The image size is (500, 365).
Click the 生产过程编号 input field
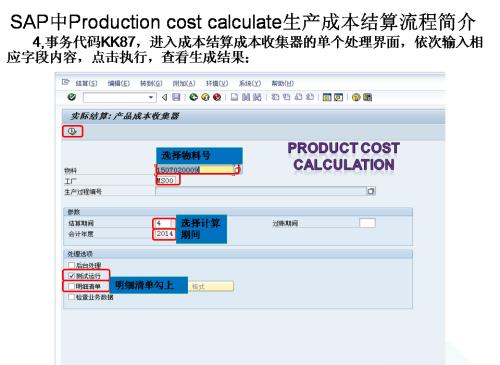[x=261, y=191]
